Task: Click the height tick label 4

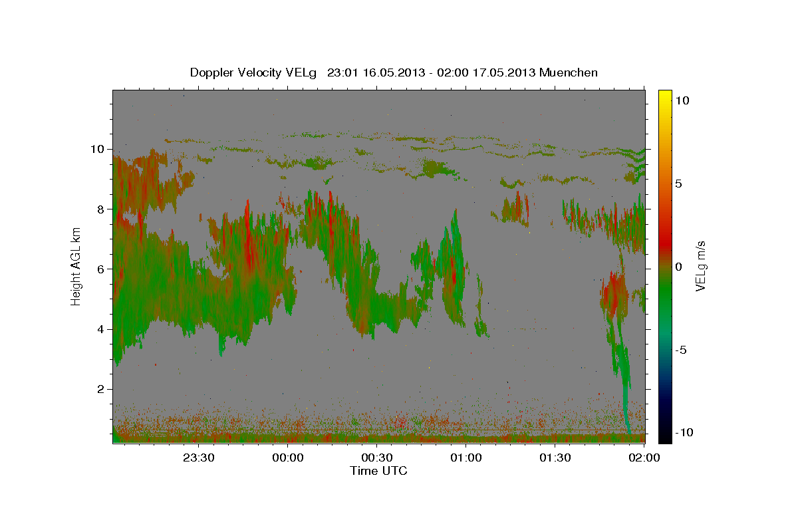Action: 102,329
